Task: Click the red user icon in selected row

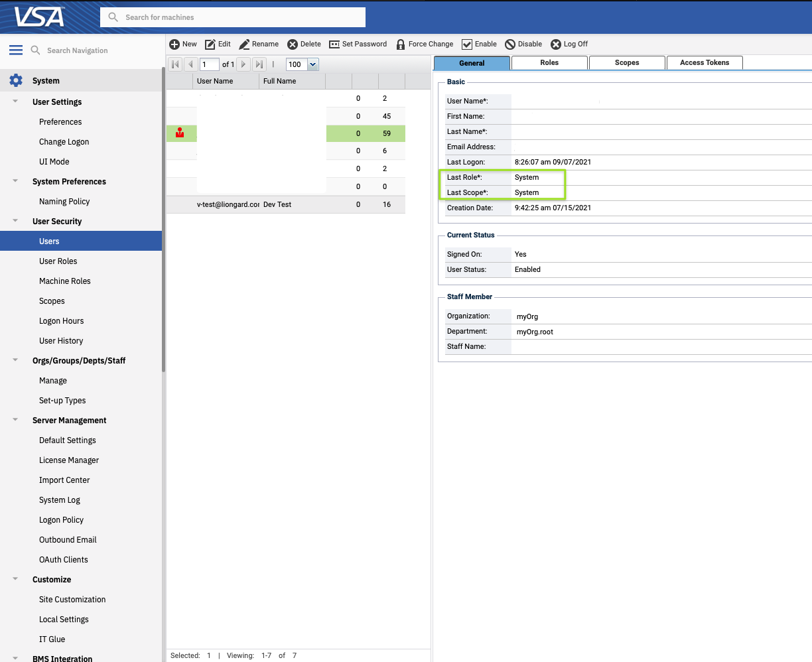Action: click(180, 133)
